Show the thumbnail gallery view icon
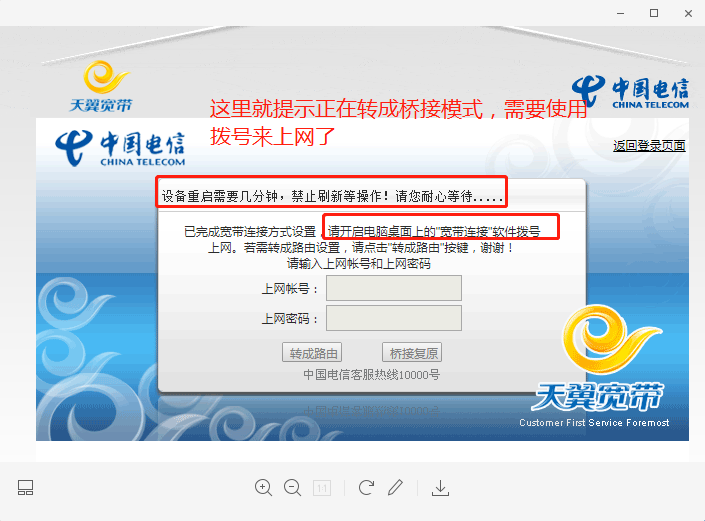Image resolution: width=705 pixels, height=521 pixels. coord(25,488)
